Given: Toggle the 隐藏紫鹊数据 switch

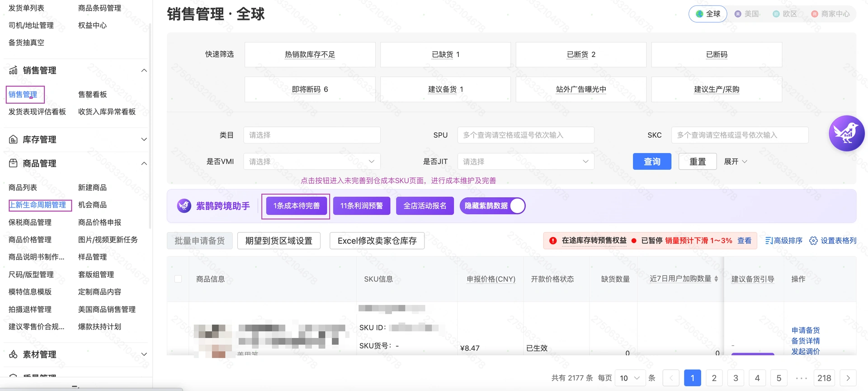Looking at the screenshot, I should pos(517,206).
